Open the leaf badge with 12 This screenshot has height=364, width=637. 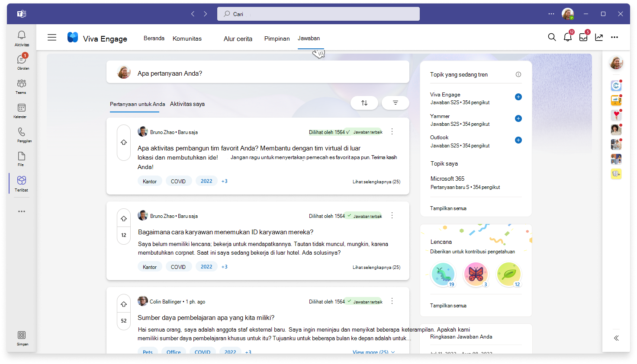tap(509, 274)
